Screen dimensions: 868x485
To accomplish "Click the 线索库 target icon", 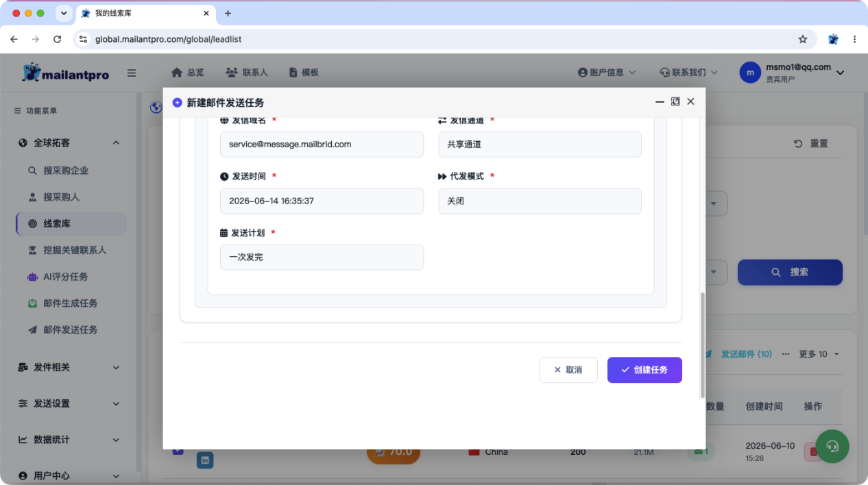I will coord(32,223).
